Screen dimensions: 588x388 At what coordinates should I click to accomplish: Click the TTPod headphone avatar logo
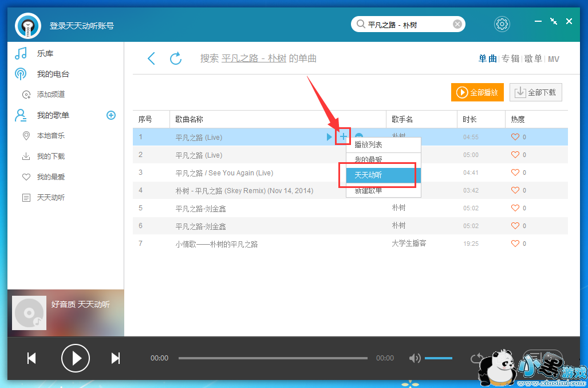[28, 26]
